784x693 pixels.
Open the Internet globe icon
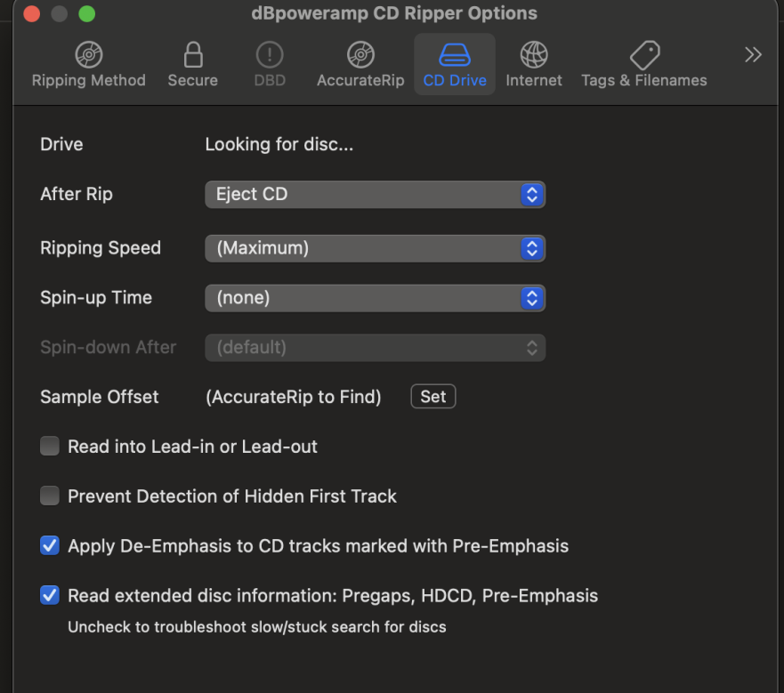534,54
